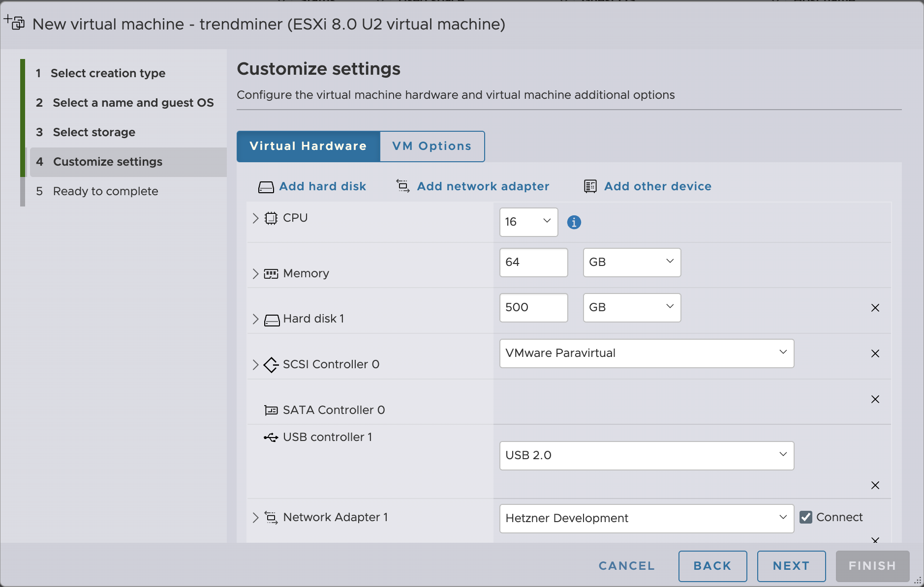Remove USB controller 1 with X icon

[x=875, y=485]
